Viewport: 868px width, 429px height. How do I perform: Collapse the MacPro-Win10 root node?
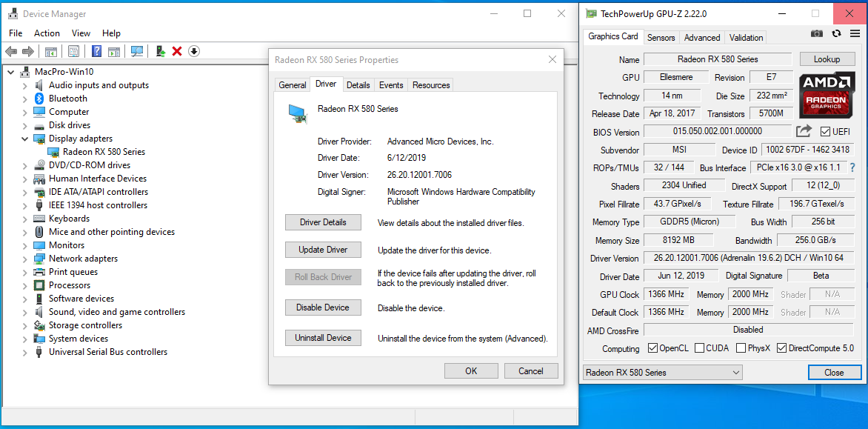[11, 71]
